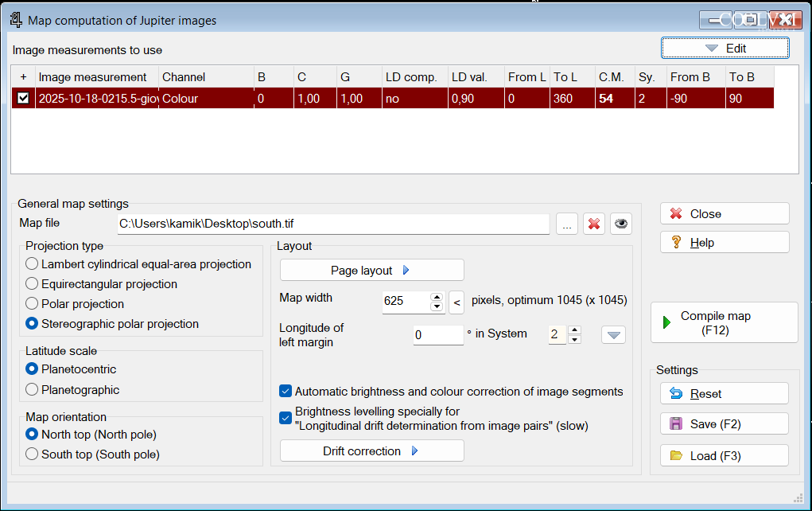This screenshot has width=812, height=511.
Task: Click the plus column header in measurements table
Action: point(23,77)
